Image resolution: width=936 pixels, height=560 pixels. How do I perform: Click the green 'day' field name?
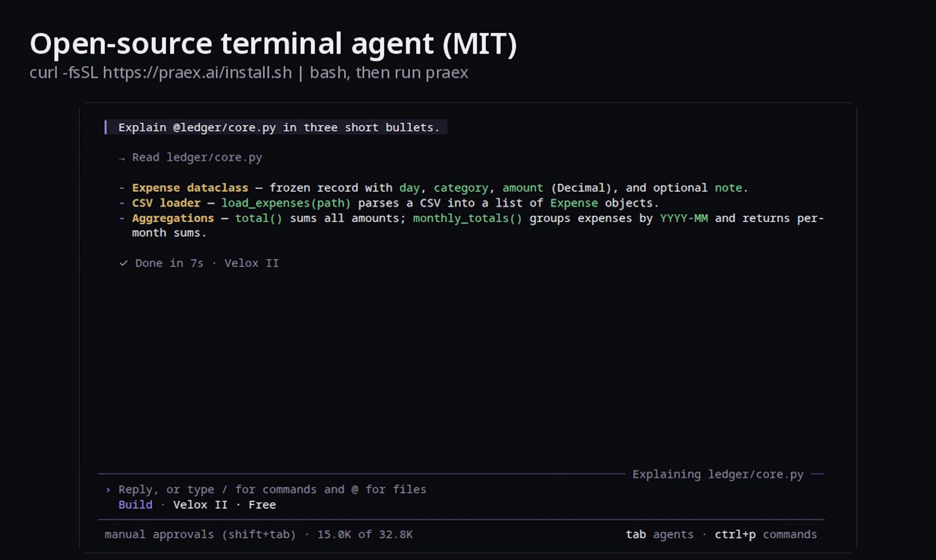tap(409, 188)
